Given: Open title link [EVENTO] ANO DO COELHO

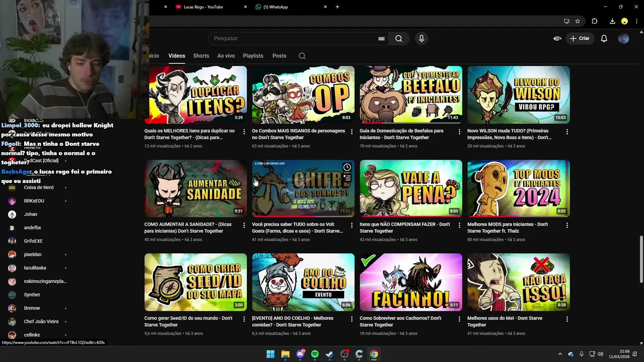Looking at the screenshot, I should pyautogui.click(x=293, y=322).
